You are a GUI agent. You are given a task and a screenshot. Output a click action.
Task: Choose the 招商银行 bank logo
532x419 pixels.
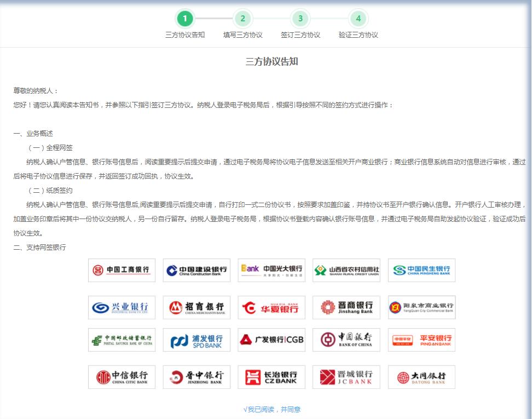click(x=196, y=307)
